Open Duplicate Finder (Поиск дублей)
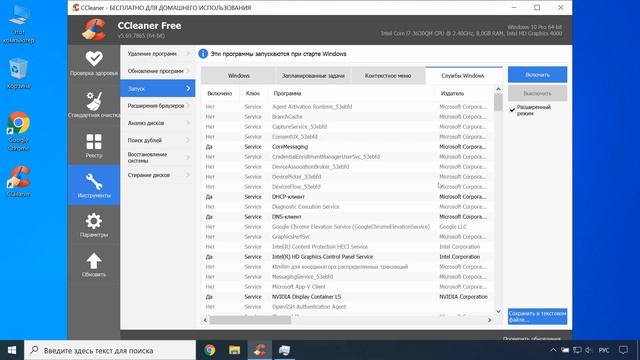The height and width of the screenshot is (360, 640). 158,140
